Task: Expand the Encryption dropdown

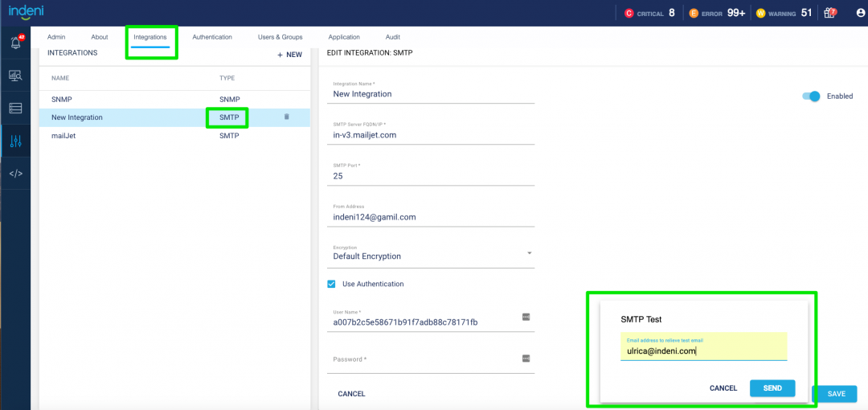Action: [x=529, y=253]
